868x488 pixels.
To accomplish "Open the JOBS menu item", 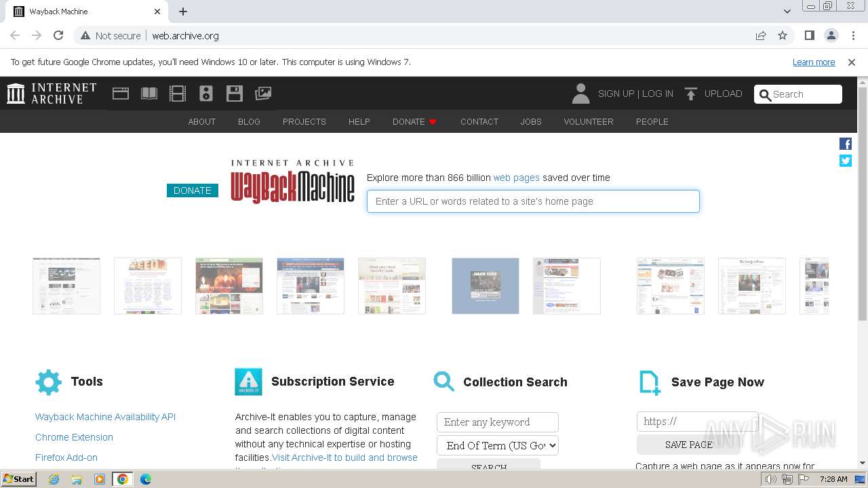I will (x=531, y=121).
